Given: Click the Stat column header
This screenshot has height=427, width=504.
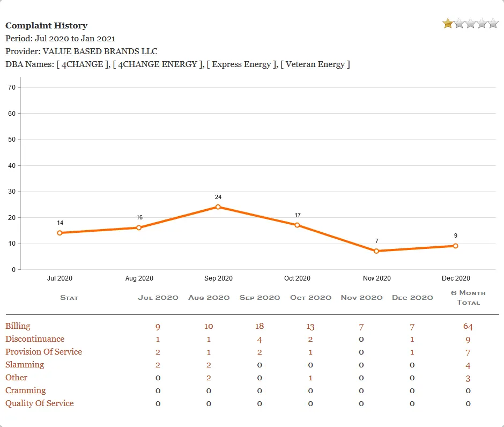Looking at the screenshot, I should (x=69, y=297).
